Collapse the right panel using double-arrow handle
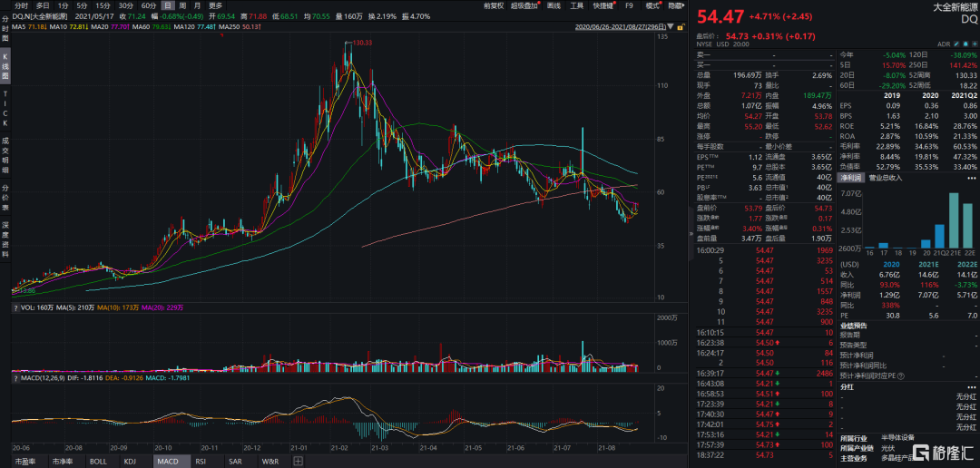Image resolution: width=980 pixels, height=468 pixels. (x=691, y=234)
